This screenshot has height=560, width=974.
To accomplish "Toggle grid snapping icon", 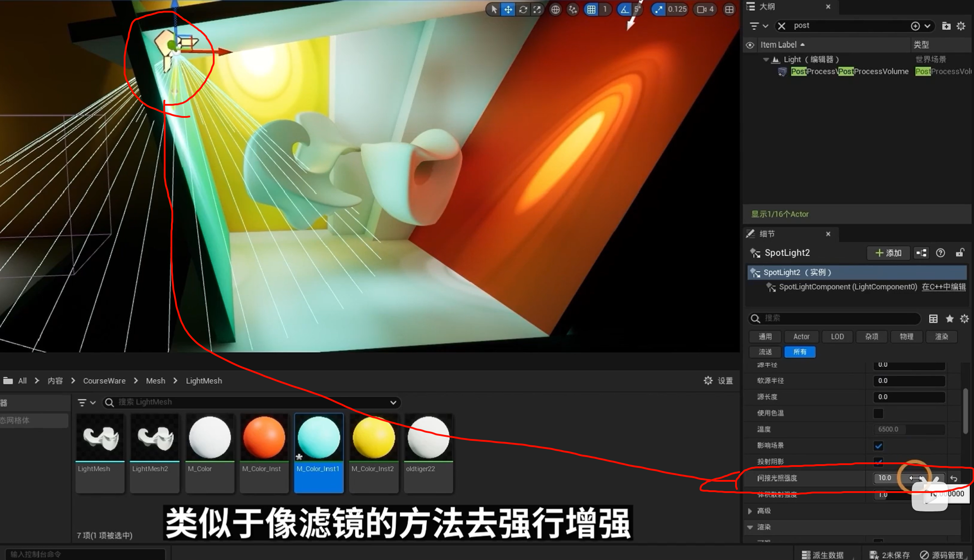I will pyautogui.click(x=591, y=9).
